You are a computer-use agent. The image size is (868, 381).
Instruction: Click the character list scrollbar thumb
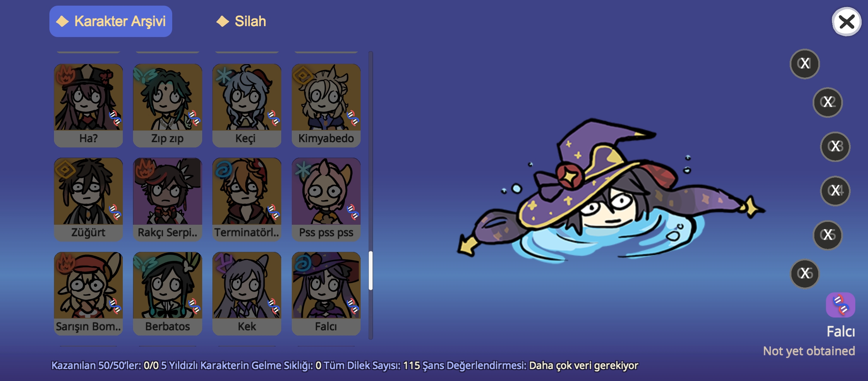(370, 271)
